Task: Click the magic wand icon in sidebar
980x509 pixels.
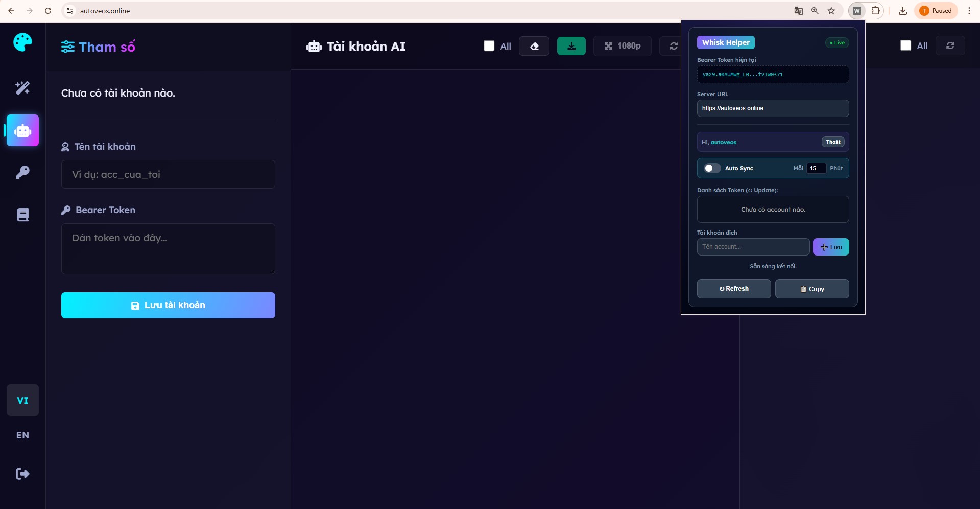Action: (22, 88)
